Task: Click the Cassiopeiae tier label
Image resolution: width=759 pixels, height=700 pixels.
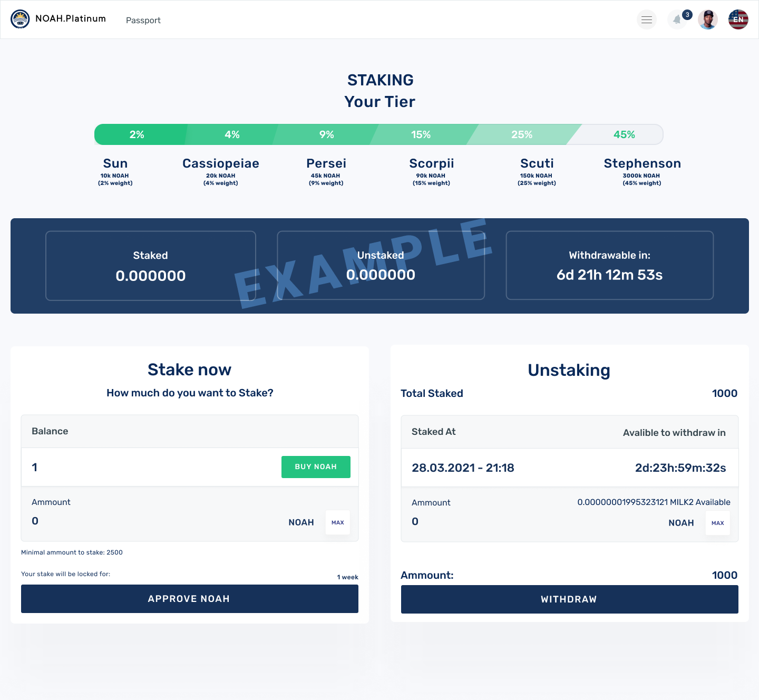Action: (x=221, y=163)
